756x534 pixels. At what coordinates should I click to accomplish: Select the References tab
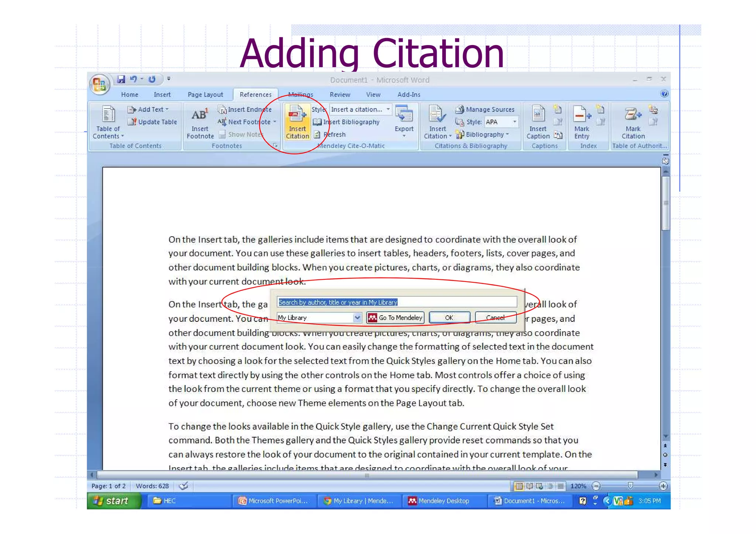(255, 94)
